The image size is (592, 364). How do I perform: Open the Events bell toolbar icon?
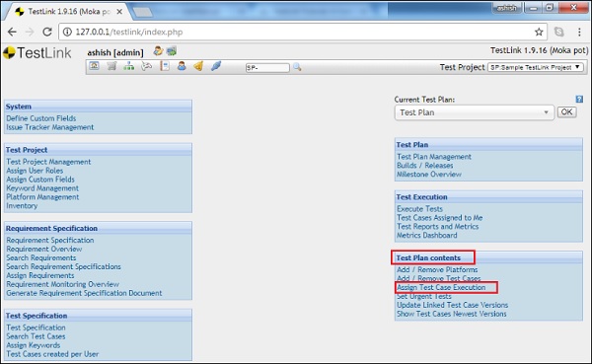click(198, 66)
